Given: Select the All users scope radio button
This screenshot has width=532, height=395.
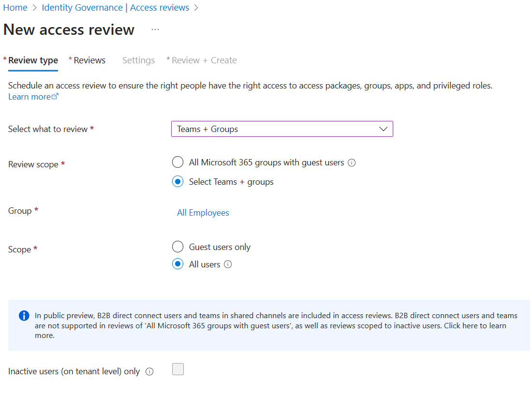Looking at the screenshot, I should point(178,264).
